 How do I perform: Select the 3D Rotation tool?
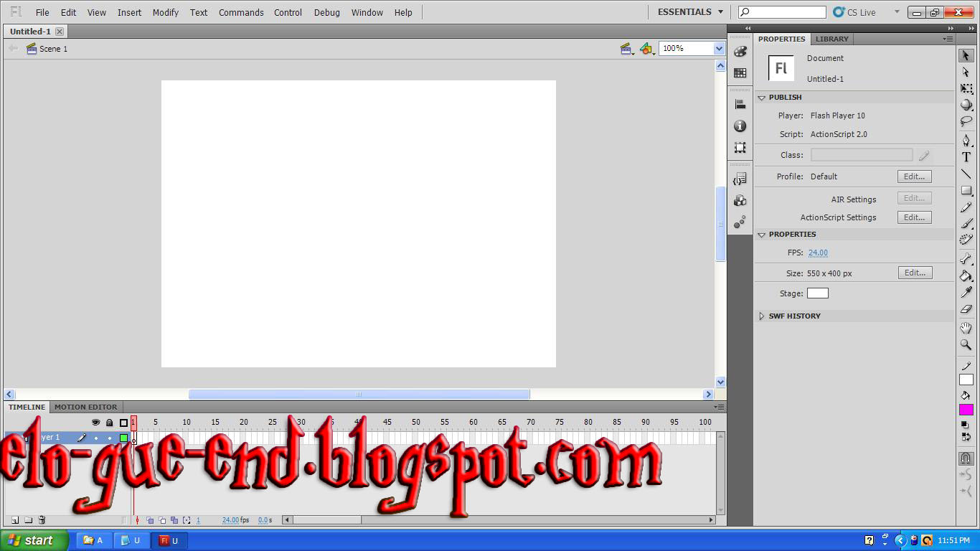pos(966,105)
